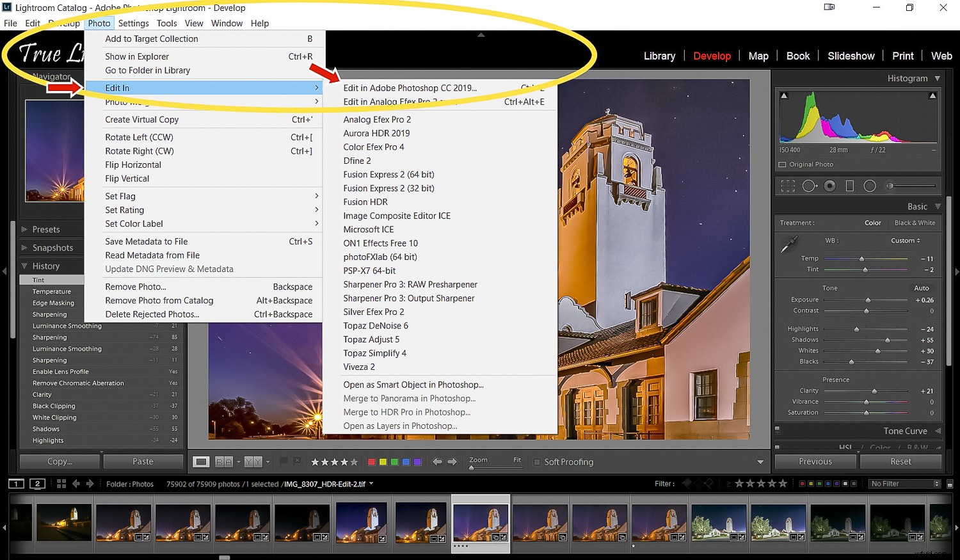Open the No Filter dropdown
The image size is (960, 560).
pyautogui.click(x=903, y=484)
